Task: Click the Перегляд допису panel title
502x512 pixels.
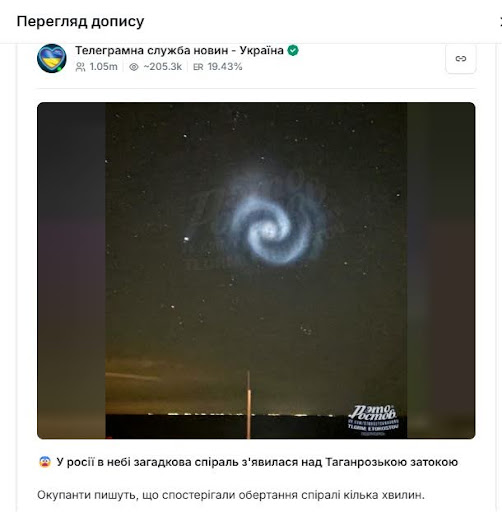Action: pos(80,21)
